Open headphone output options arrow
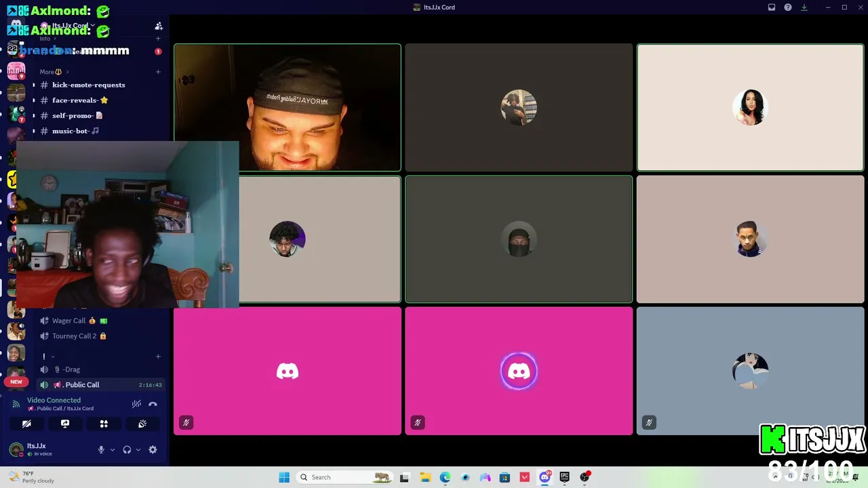 (x=138, y=449)
